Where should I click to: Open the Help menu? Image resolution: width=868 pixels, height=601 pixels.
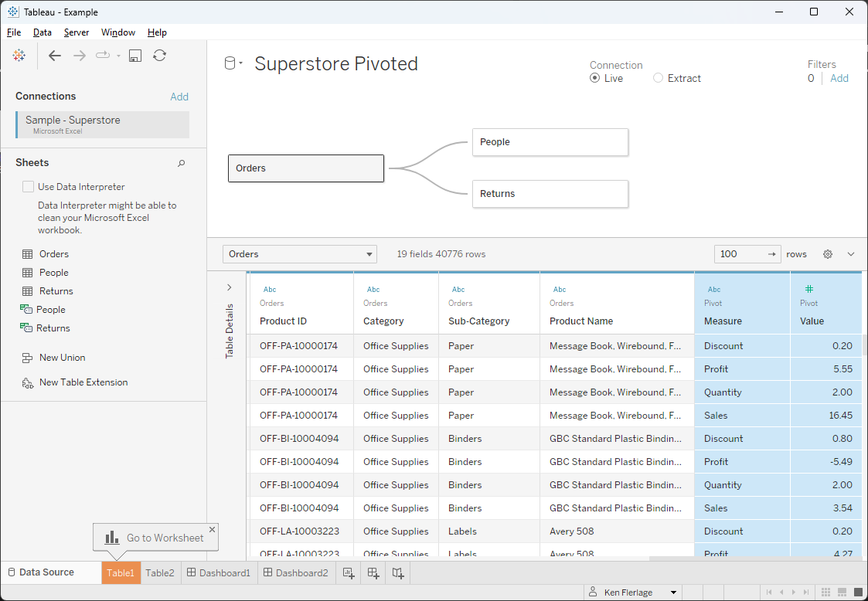[x=157, y=32]
